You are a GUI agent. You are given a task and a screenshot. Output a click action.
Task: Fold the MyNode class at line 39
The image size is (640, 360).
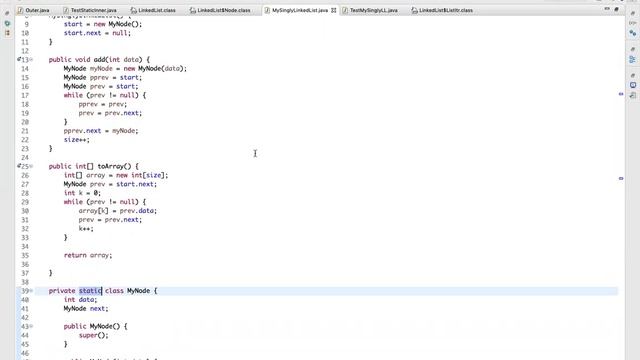(31, 291)
